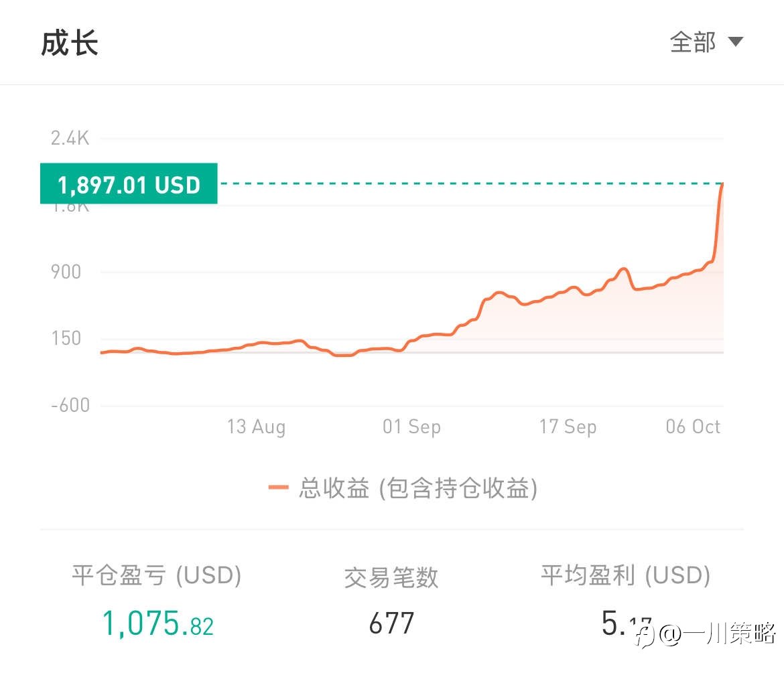Click the @一川策略 watermark icon
784x673 pixels.
(x=645, y=633)
